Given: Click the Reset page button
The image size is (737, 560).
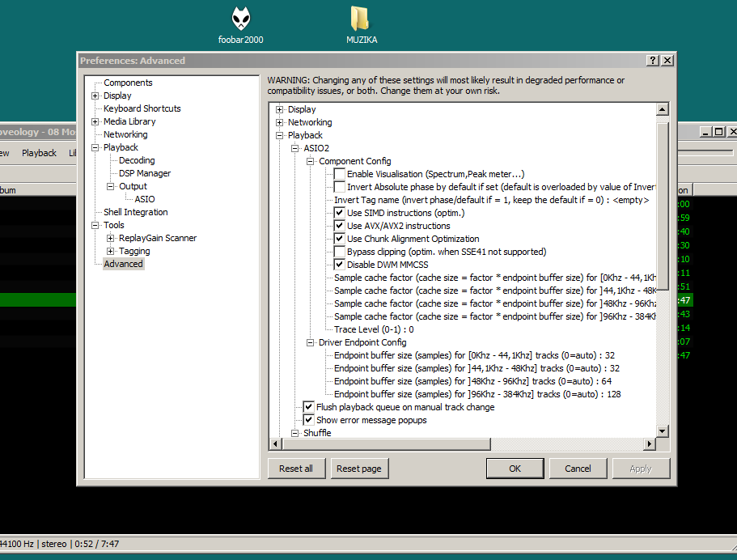Looking at the screenshot, I should (x=359, y=469).
